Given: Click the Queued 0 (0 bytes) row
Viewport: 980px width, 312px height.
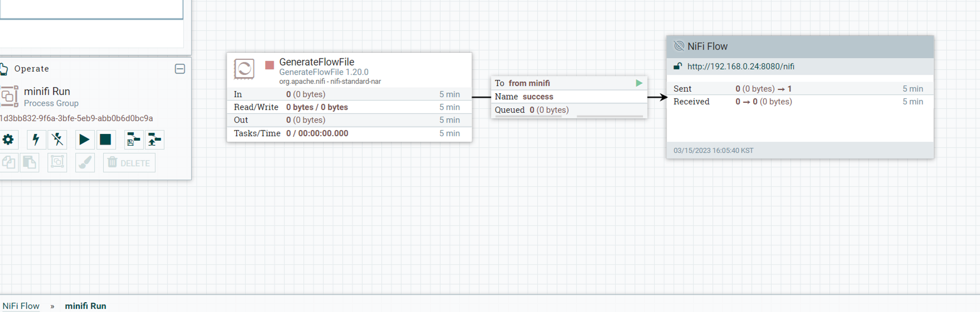Looking at the screenshot, I should point(569,110).
